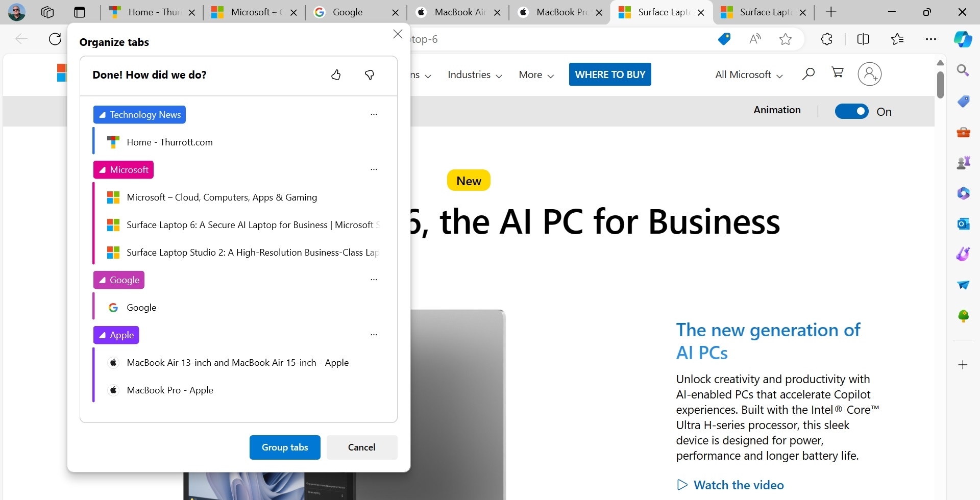Image resolution: width=980 pixels, height=500 pixels.
Task: Click the Read aloud icon
Action: [755, 39]
